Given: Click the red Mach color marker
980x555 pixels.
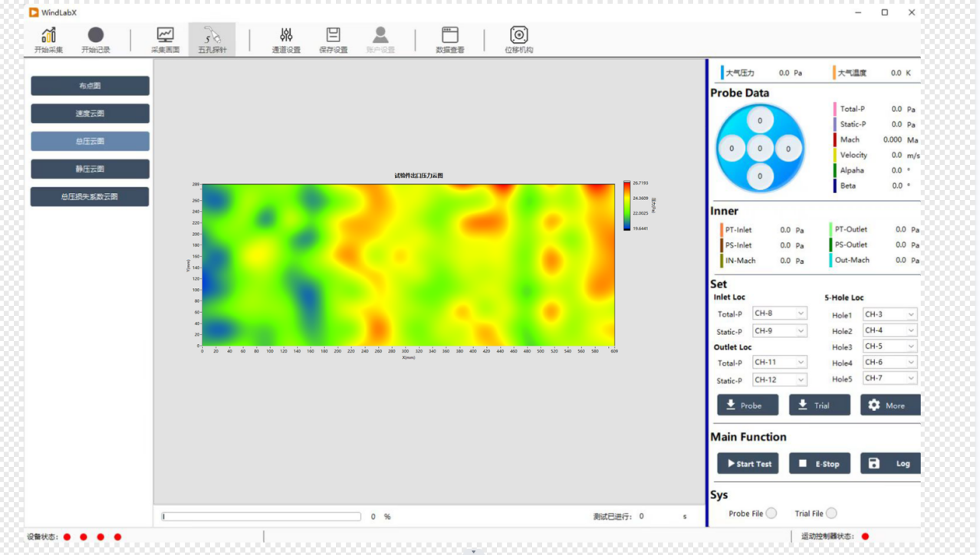Looking at the screenshot, I should pos(835,140).
